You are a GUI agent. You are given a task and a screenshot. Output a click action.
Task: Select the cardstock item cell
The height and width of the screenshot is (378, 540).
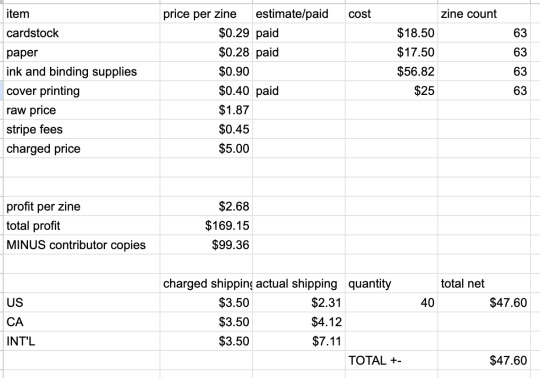pos(82,33)
